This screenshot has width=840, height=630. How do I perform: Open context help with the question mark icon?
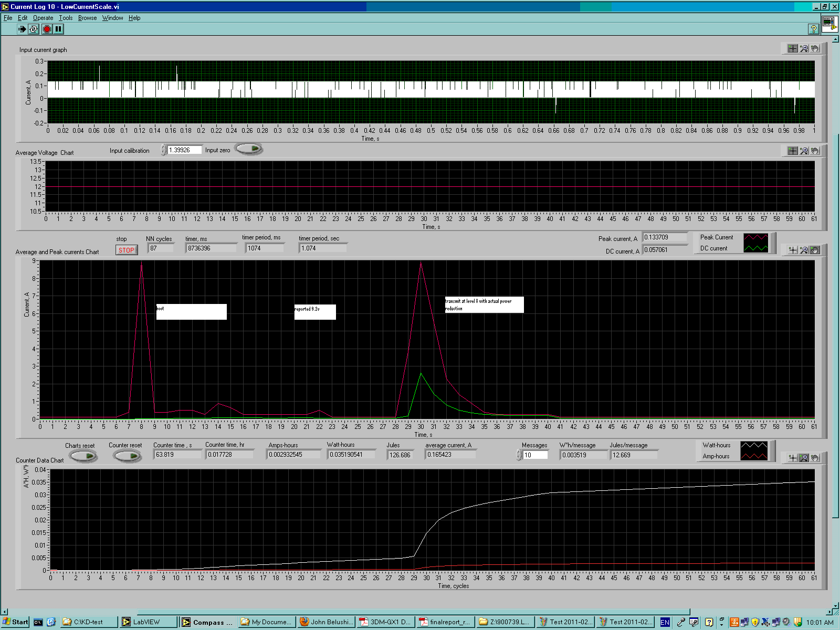point(814,29)
